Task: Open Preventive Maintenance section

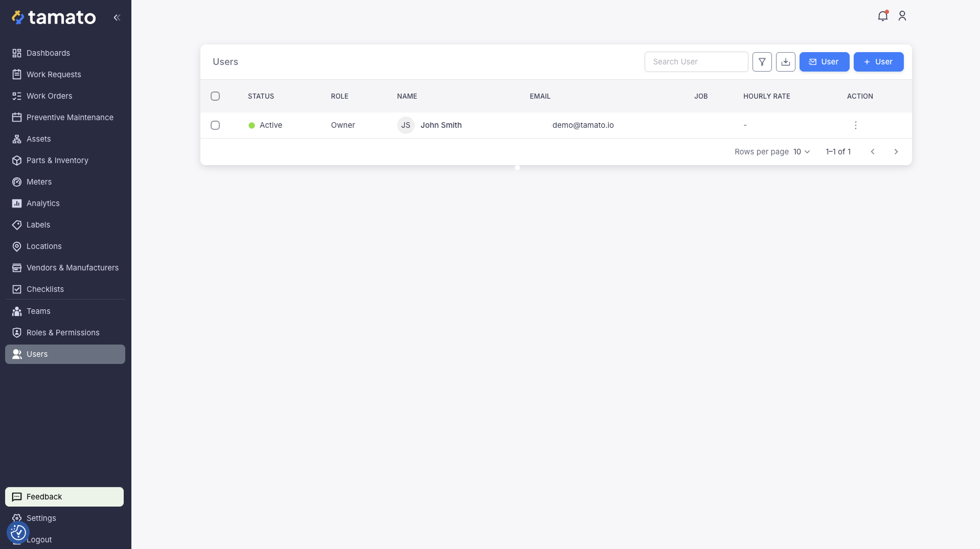Action: click(70, 118)
